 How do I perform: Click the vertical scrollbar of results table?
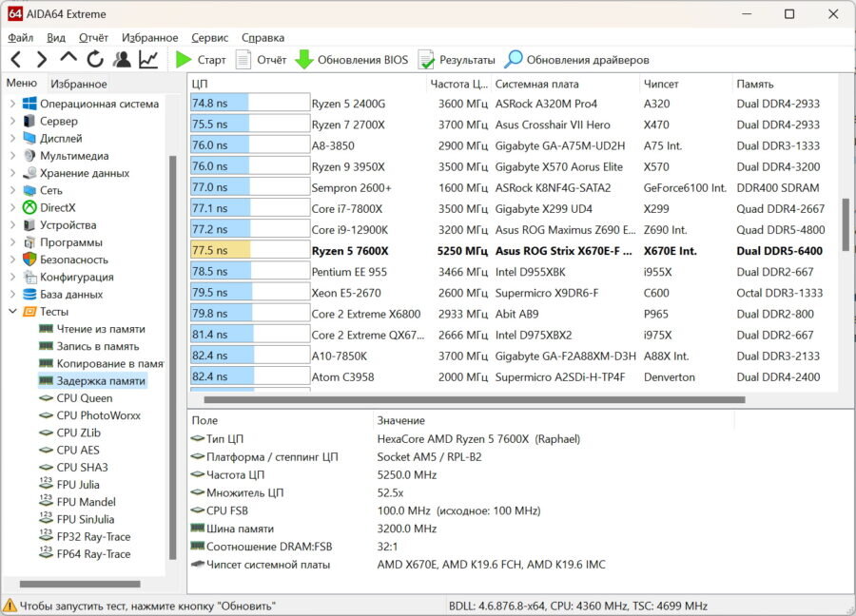[846, 224]
